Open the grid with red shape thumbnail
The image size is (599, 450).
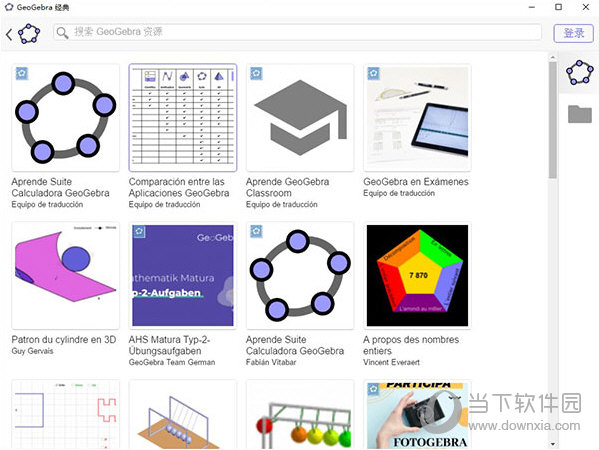65,414
